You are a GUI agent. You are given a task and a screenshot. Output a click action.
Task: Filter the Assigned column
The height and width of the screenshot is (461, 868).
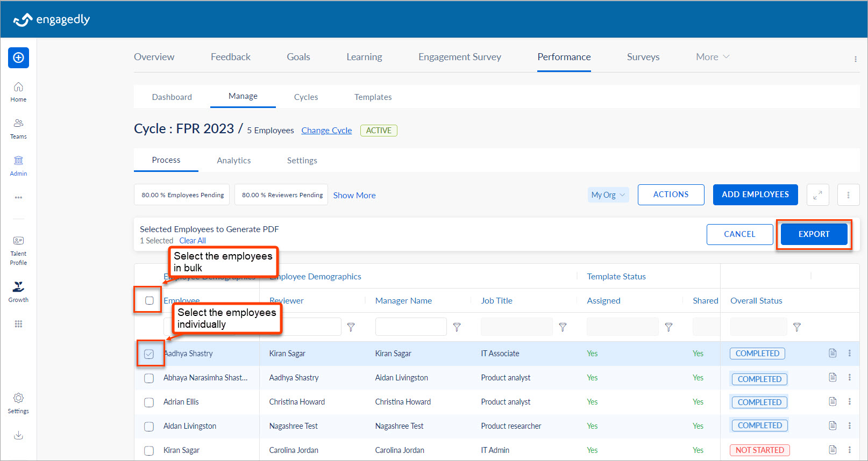[x=668, y=327]
